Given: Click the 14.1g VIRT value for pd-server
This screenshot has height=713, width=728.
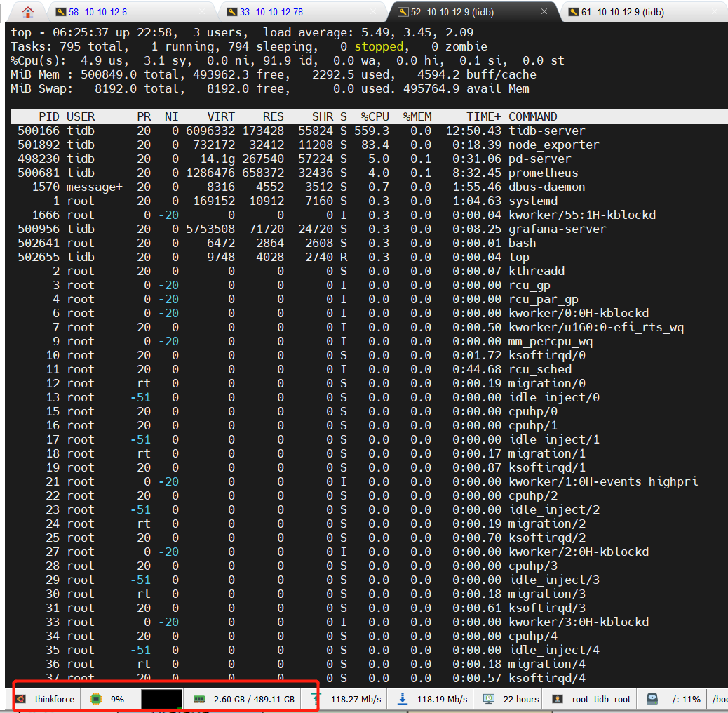Looking at the screenshot, I should [217, 159].
